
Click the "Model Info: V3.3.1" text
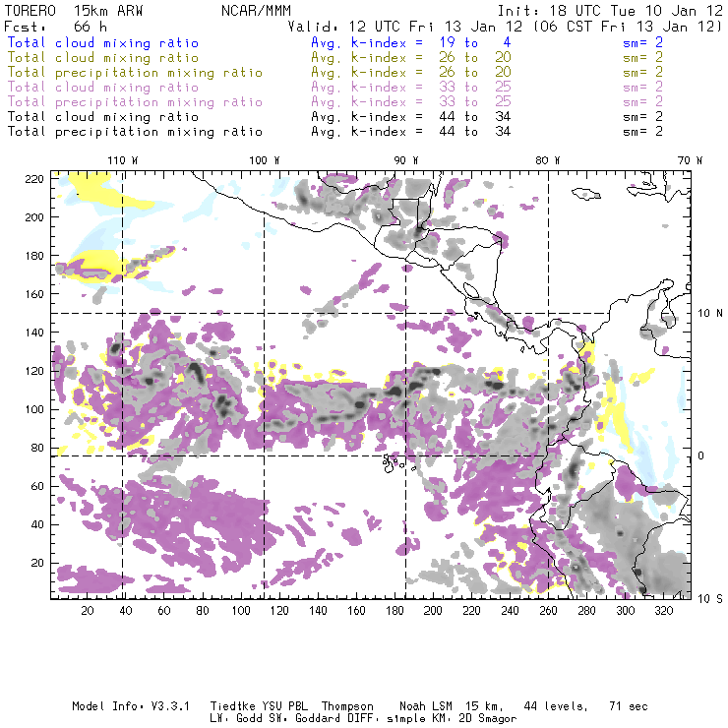tap(131, 706)
